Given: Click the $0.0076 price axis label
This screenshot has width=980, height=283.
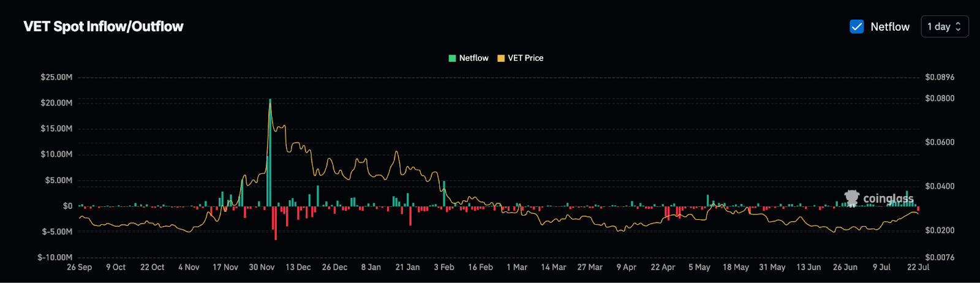Looking at the screenshot, I should click(940, 257).
